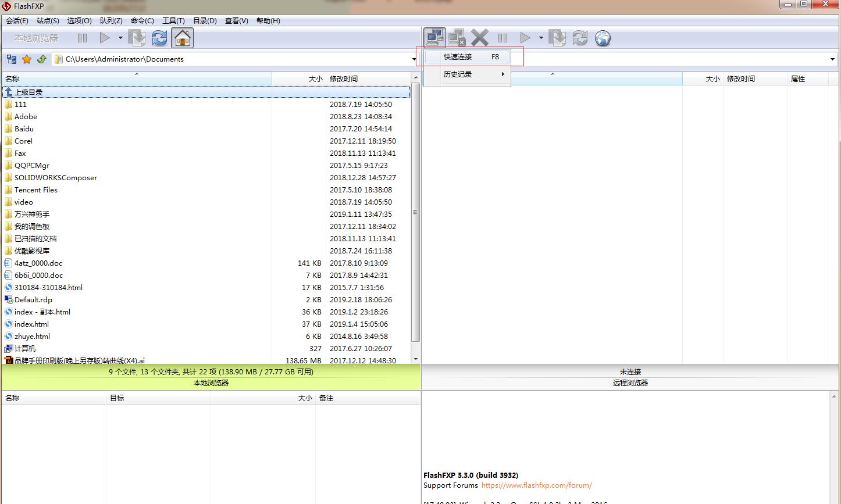Click the local Home folder icon

tap(183, 38)
